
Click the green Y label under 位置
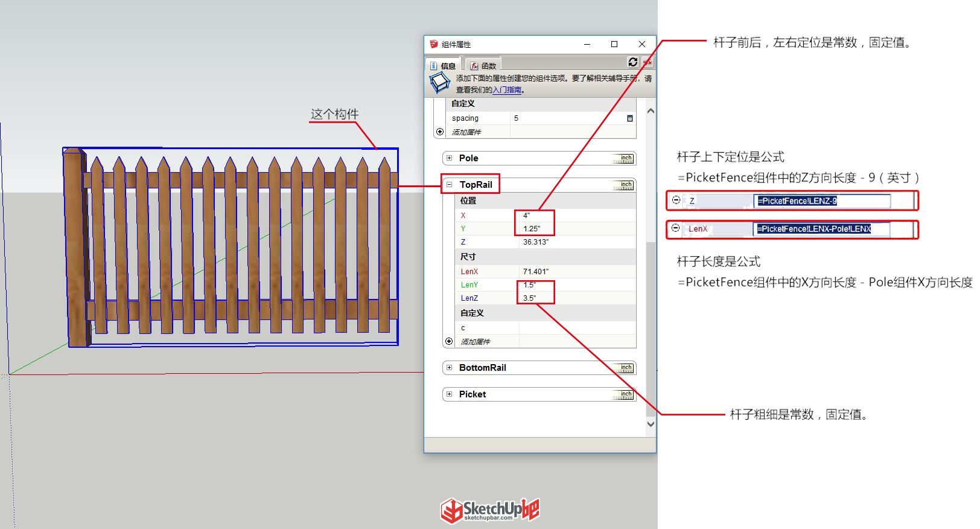(463, 229)
